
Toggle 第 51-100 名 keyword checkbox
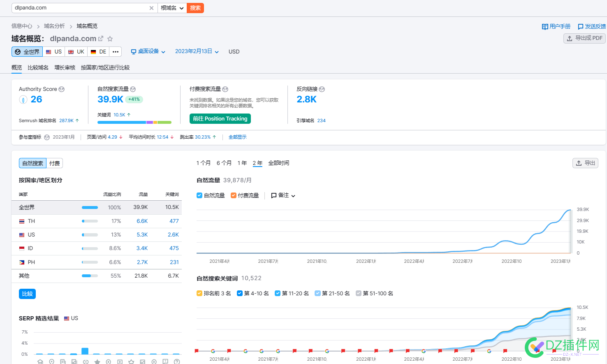(359, 293)
